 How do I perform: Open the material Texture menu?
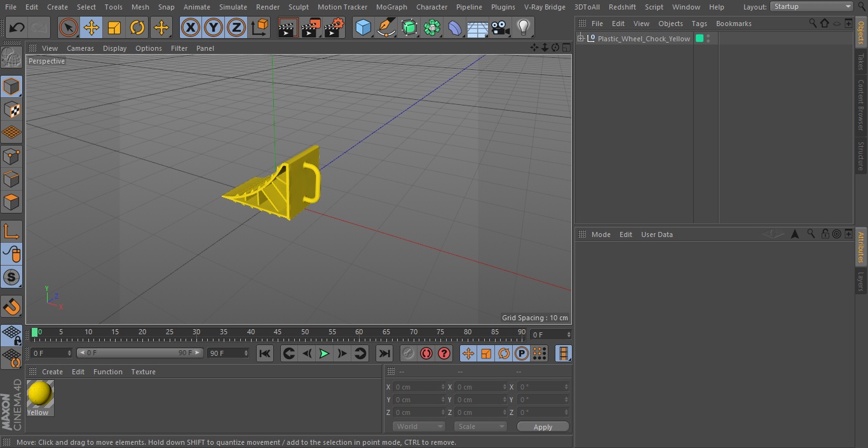[143, 372]
